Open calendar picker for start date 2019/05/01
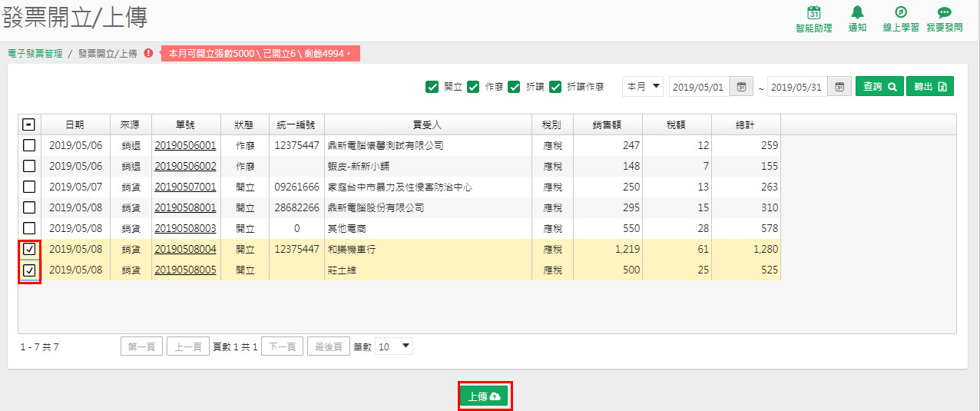The width and height of the screenshot is (980, 411). coord(741,87)
